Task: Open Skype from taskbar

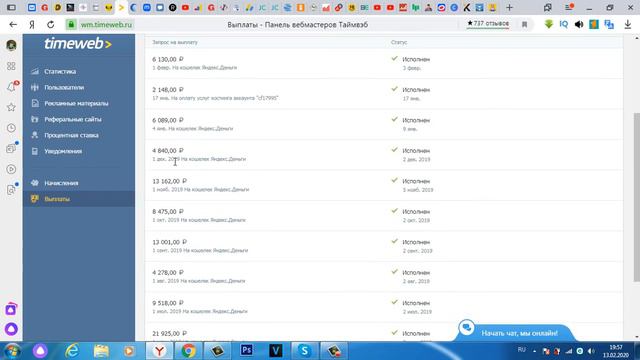Action: tap(304, 351)
